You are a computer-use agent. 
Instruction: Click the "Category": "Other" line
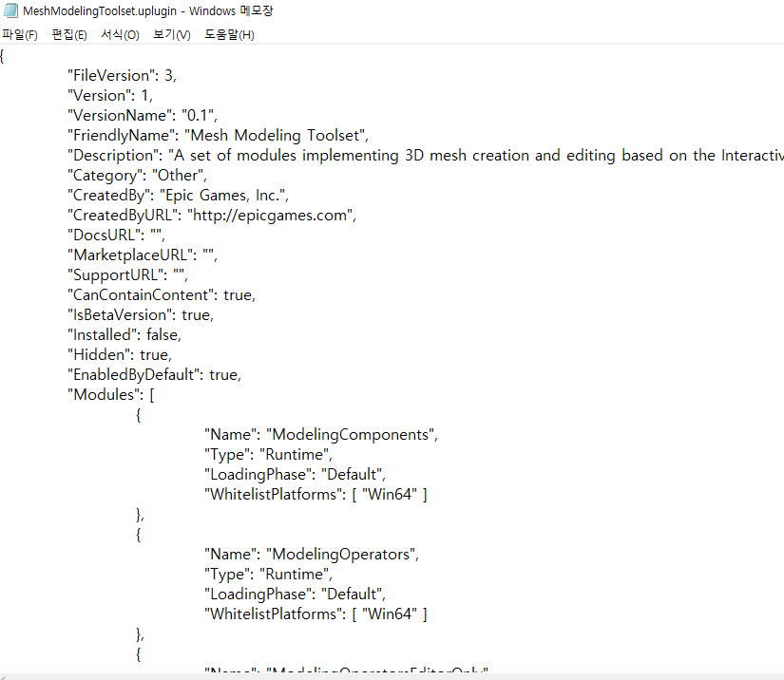137,176
